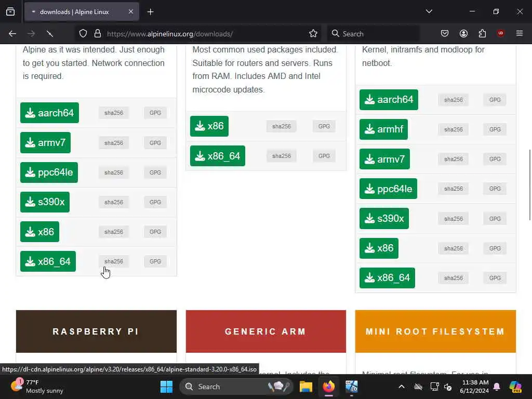Open sha256 for Netboot armhf
This screenshot has width=532, height=399.
453,129
